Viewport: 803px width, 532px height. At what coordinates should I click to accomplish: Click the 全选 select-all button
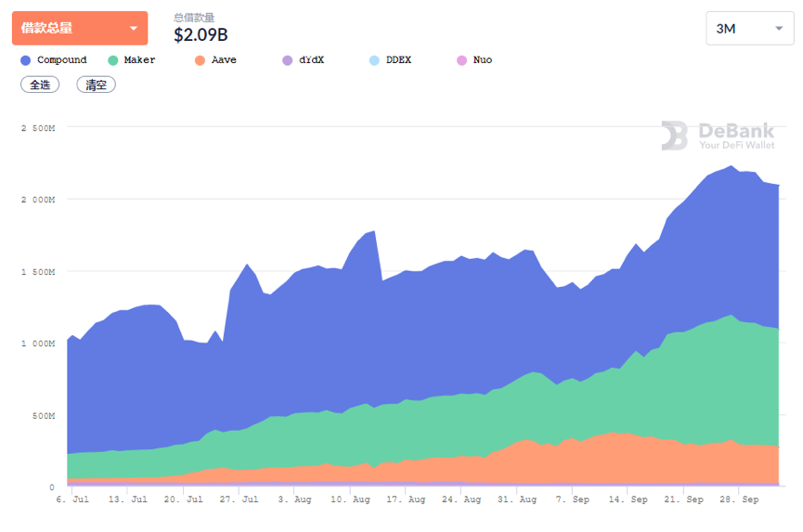[x=40, y=84]
